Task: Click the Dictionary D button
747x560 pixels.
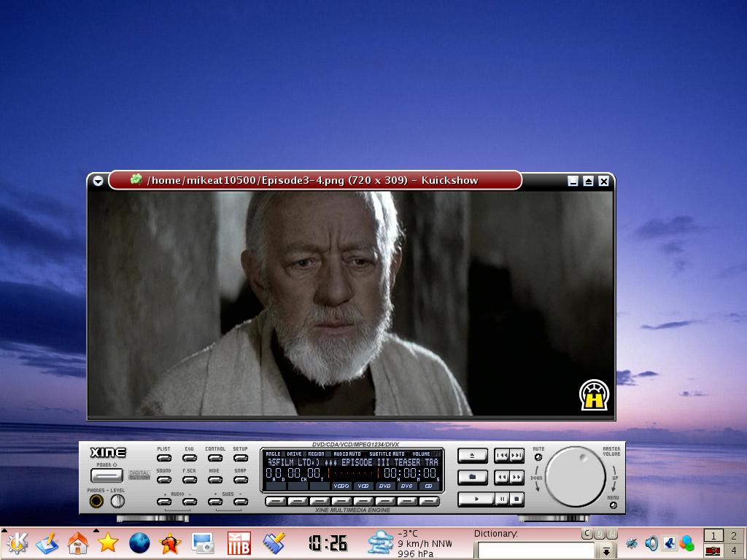Action: point(600,534)
